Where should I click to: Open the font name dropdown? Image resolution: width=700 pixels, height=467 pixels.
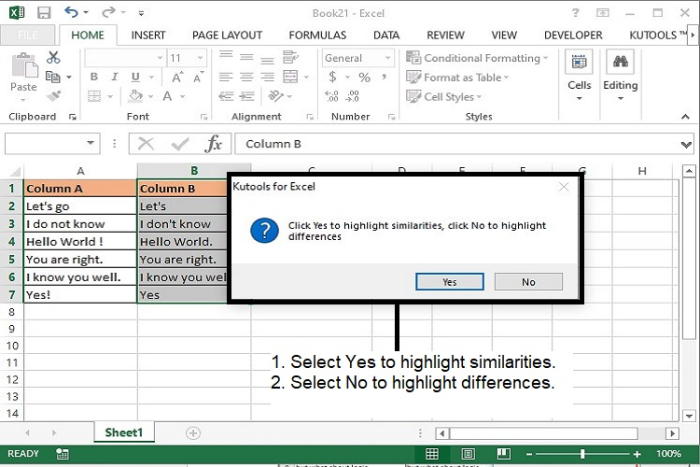tap(159, 58)
